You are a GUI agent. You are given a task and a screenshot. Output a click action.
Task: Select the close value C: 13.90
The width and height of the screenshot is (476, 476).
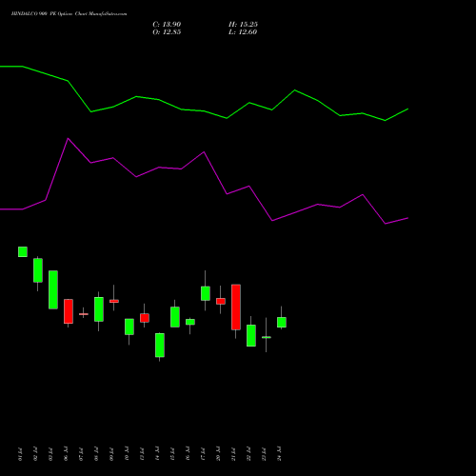[x=167, y=25]
